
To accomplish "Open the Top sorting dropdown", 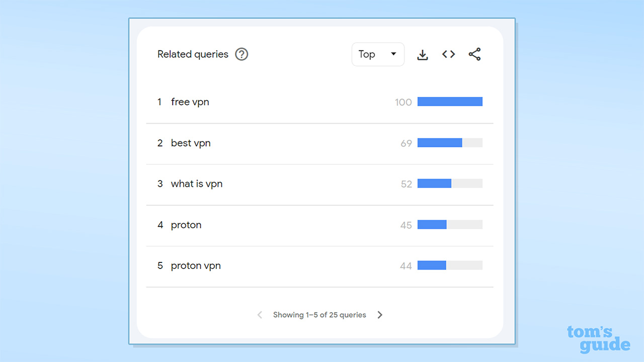I will tap(378, 54).
